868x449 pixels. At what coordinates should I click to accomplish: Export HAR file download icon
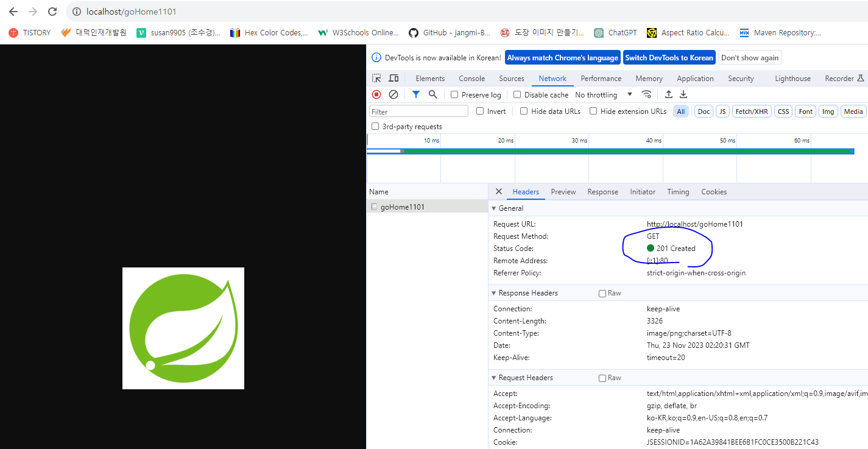[x=683, y=94]
